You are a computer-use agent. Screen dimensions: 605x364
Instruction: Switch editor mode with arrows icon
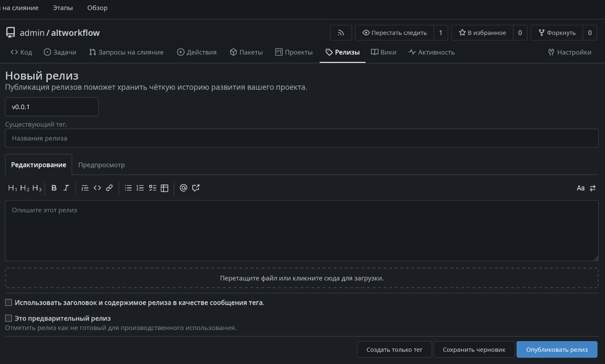pos(593,188)
